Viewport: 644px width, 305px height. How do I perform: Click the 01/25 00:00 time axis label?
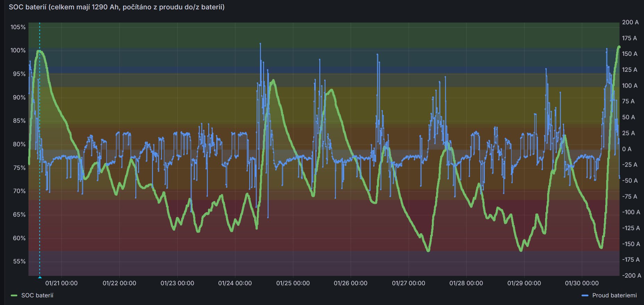tap(293, 283)
